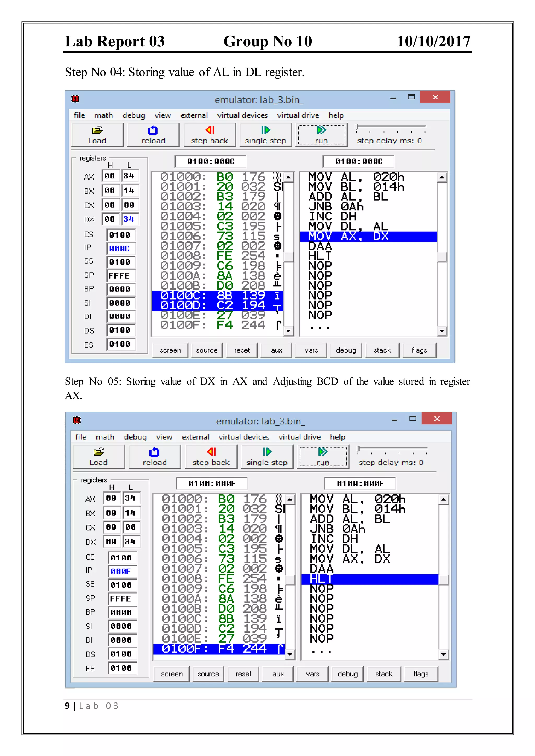535x756 pixels.
Task: Open debug menu in lower emulator window
Action: pyautogui.click(x=135, y=437)
